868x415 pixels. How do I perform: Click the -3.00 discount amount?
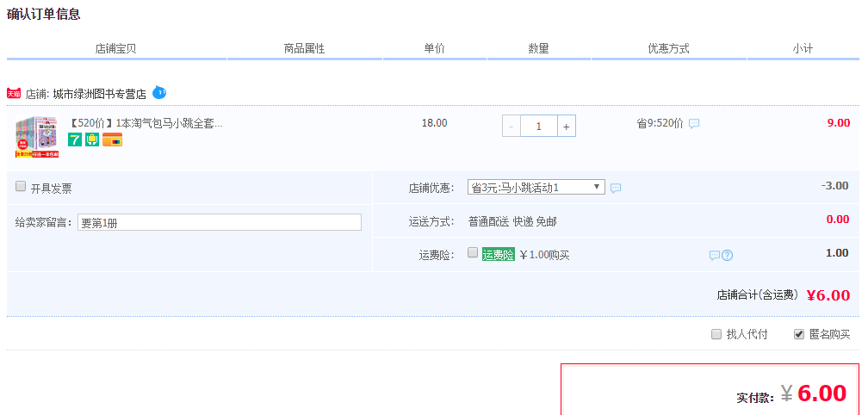pyautogui.click(x=835, y=185)
